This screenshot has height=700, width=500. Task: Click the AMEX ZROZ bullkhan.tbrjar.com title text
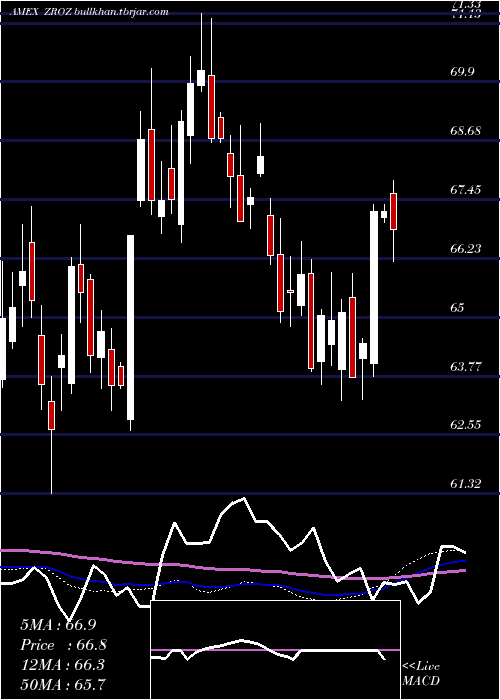pyautogui.click(x=90, y=12)
